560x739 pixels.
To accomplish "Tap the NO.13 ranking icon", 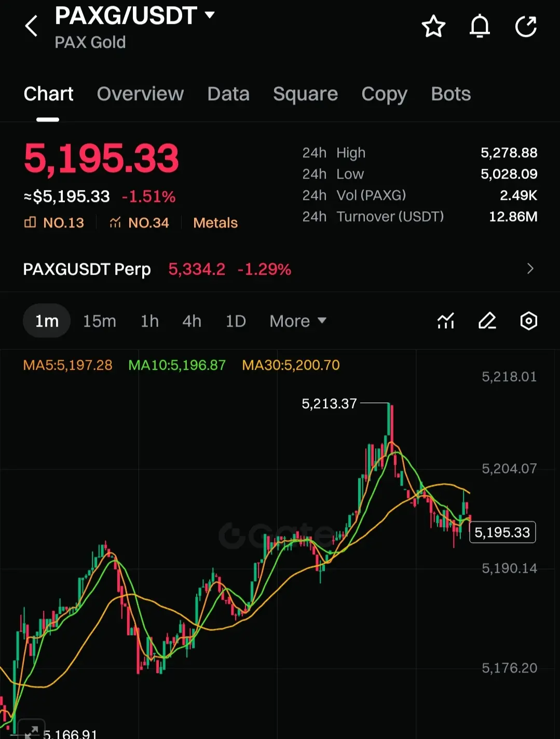I will point(30,223).
